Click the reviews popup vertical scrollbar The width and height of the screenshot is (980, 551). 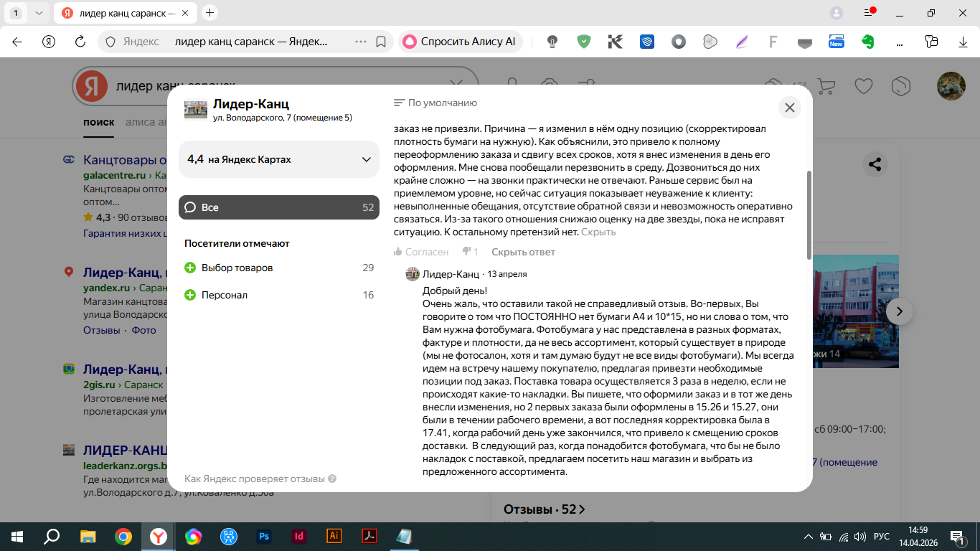tap(809, 215)
